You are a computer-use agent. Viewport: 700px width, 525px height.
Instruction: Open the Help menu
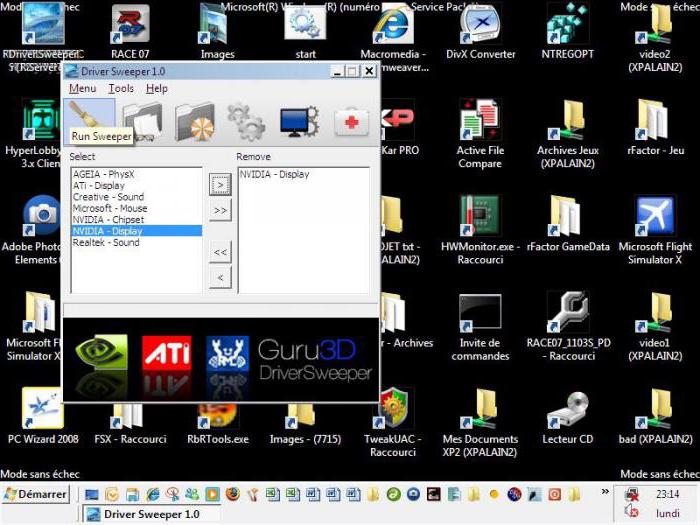[x=157, y=89]
